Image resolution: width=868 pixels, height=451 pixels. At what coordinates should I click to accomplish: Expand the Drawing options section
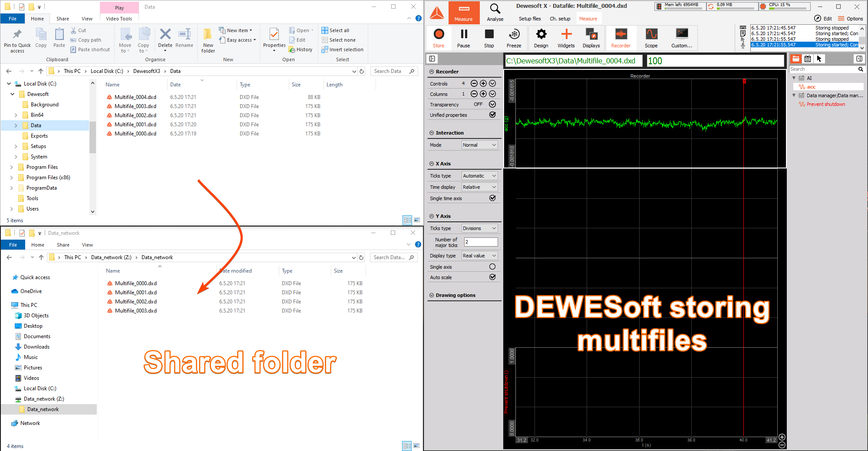click(x=432, y=295)
